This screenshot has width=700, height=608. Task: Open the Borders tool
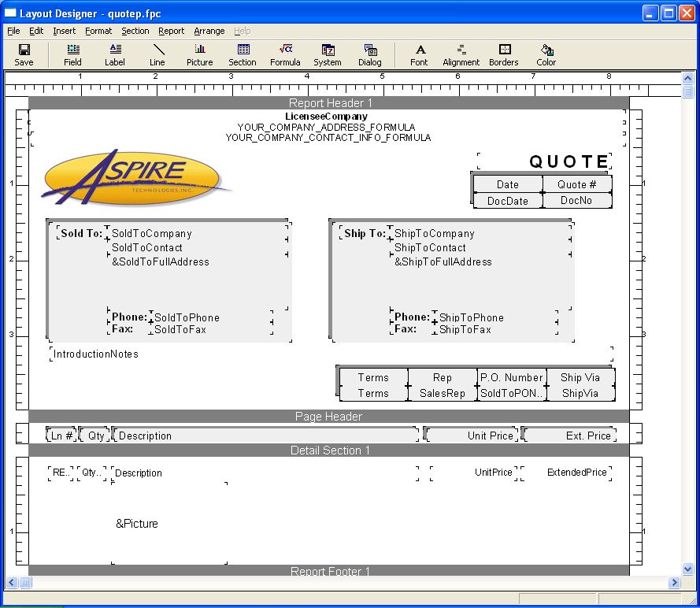click(x=504, y=54)
